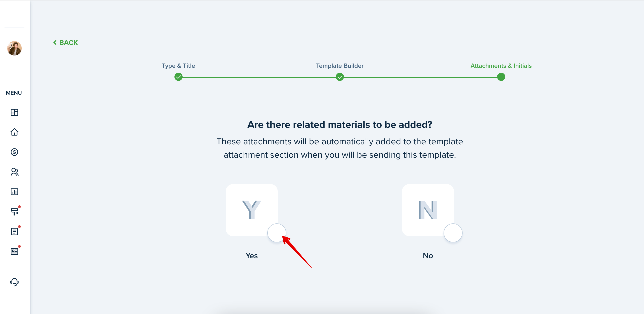Click the Yes label text
This screenshot has width=644, height=314.
[x=251, y=255]
